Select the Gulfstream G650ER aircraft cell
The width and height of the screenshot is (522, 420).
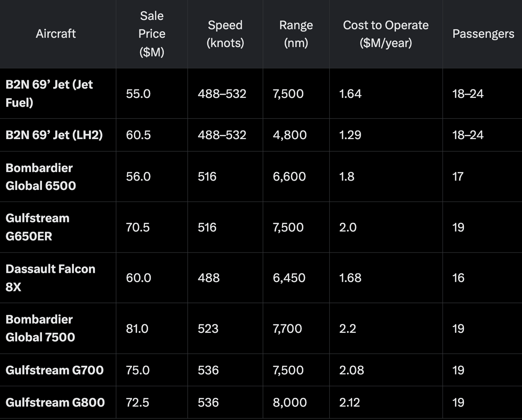(37, 227)
